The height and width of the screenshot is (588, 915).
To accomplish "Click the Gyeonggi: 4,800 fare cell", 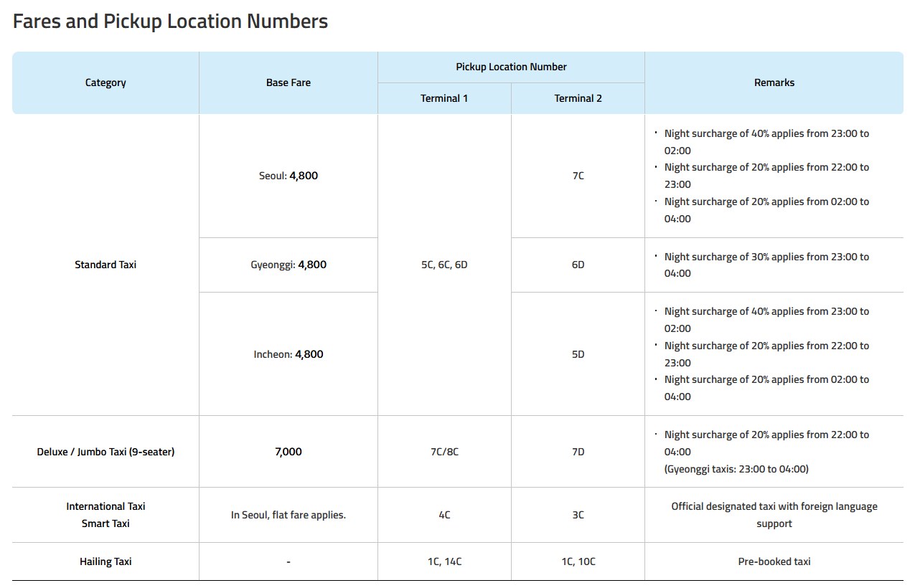I will point(288,265).
